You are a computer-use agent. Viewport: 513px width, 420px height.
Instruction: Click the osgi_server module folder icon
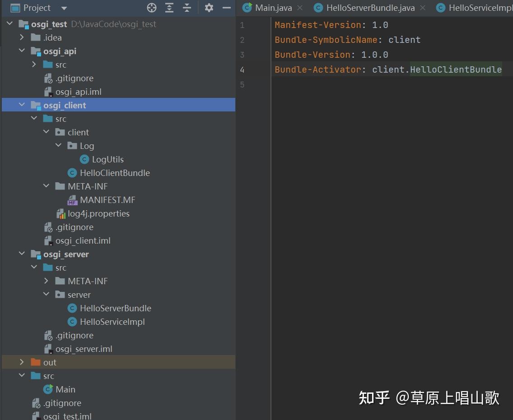[36, 254]
